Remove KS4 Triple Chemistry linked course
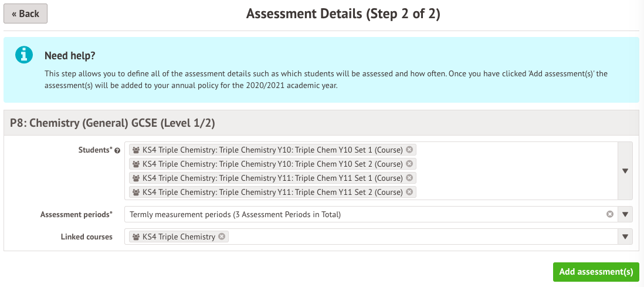This screenshot has height=287, width=644. [x=222, y=237]
